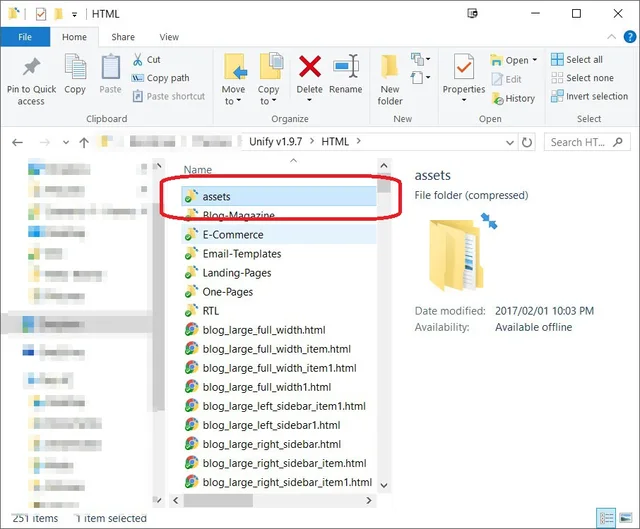This screenshot has width=640, height=529.
Task: Click the Copy icon in Clipboard group
Action: pos(75,74)
